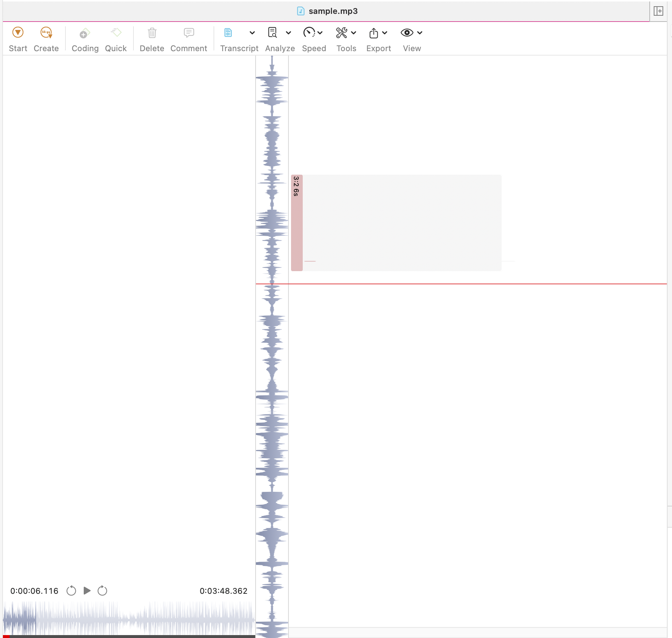Image resolution: width=672 pixels, height=638 pixels.
Task: Open the Export share icon
Action: point(373,33)
